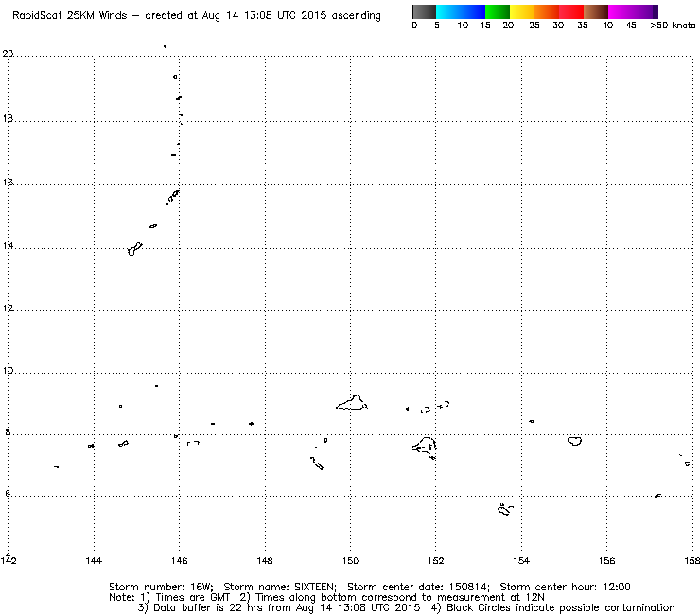Click latitude label 18 on the left axis
This screenshot has height=615, width=700.
[x=8, y=119]
